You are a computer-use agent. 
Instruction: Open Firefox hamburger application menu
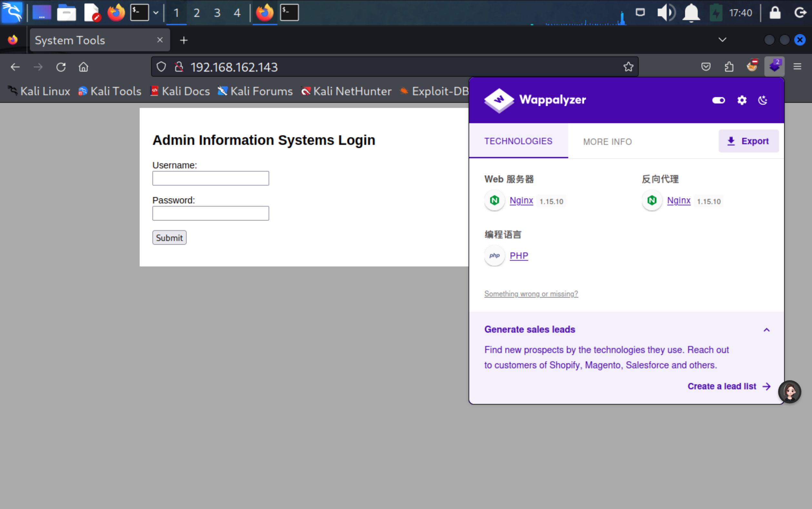click(x=797, y=67)
